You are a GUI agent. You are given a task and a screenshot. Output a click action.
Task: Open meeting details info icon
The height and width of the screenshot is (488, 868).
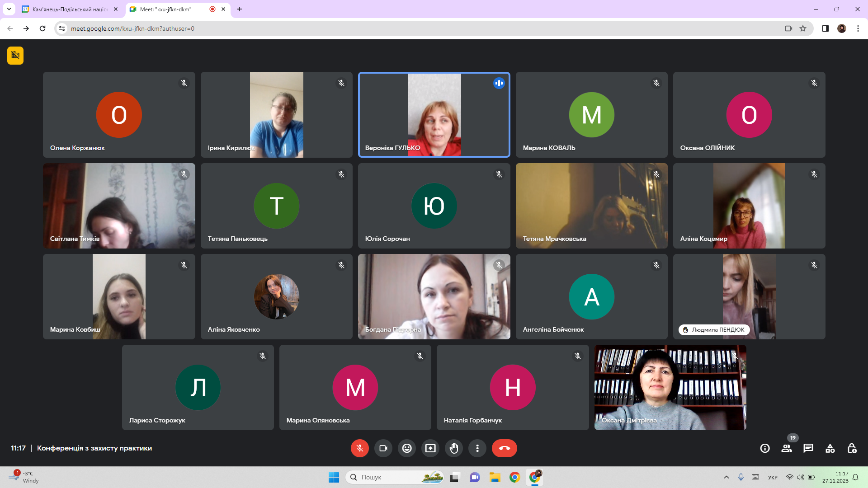tap(765, 448)
